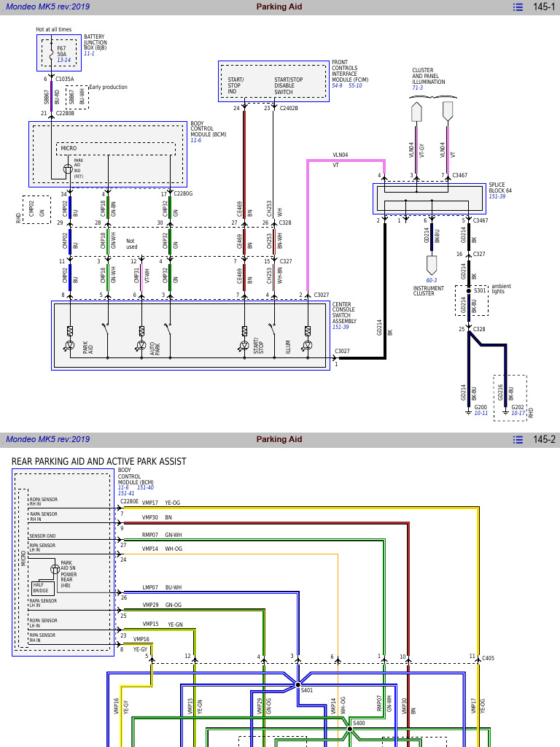This screenshot has width=560, height=747.
Task: Open the 151-40 BCM page reference
Action: (145, 487)
